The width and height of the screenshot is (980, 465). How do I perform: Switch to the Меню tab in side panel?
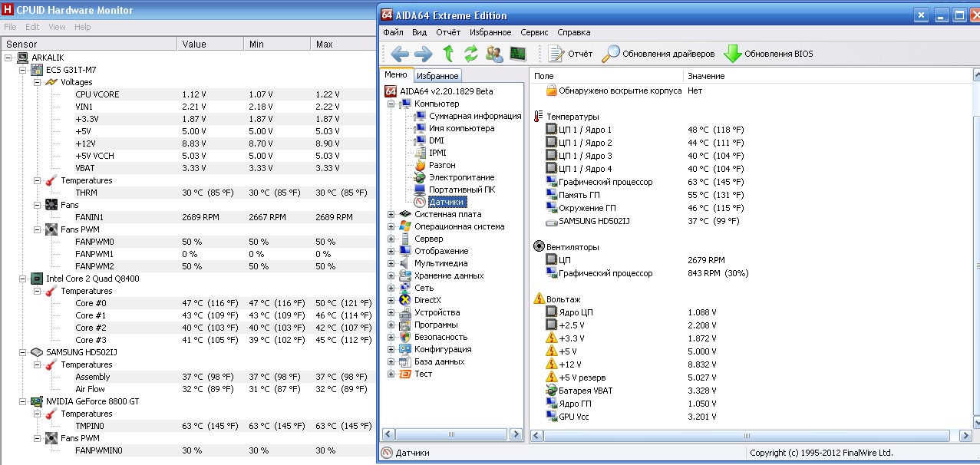tap(396, 75)
